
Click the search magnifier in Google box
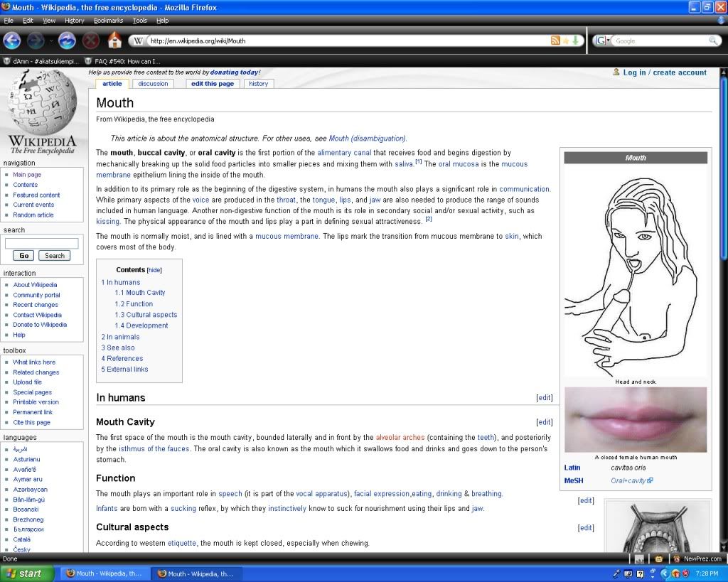[713, 41]
